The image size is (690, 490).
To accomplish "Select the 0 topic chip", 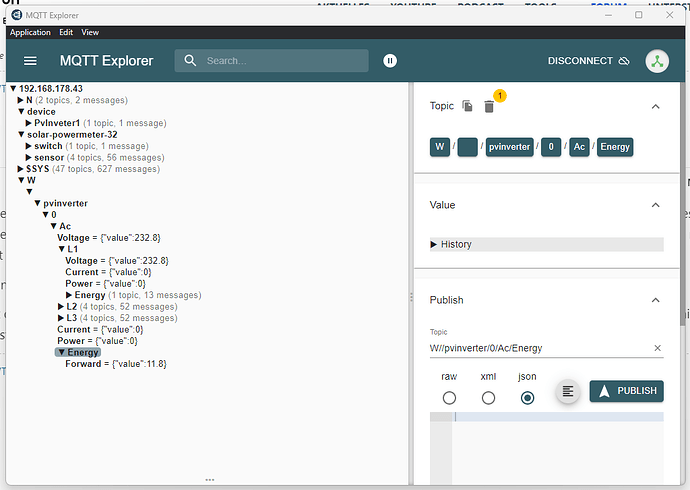I will click(x=551, y=147).
